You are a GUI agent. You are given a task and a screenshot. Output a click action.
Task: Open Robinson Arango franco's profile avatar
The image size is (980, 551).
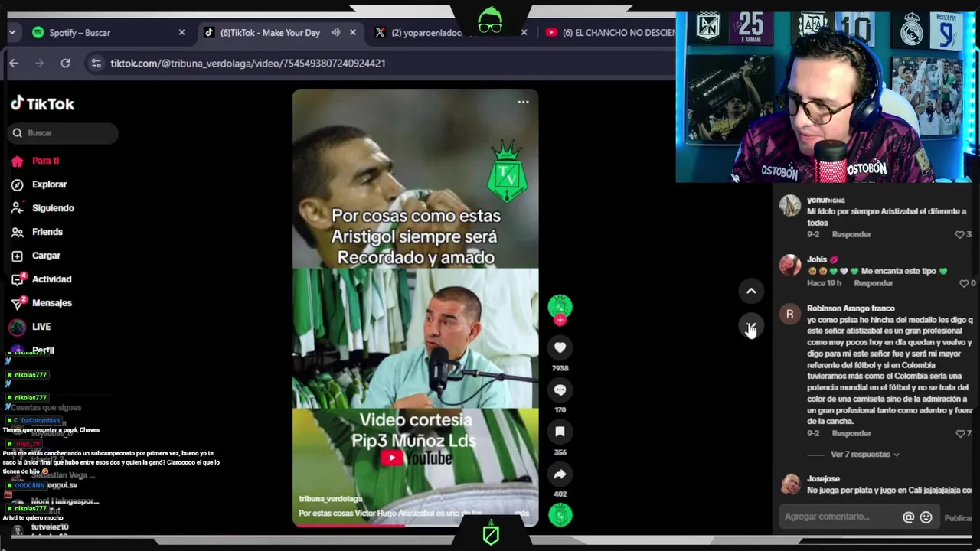tap(789, 315)
